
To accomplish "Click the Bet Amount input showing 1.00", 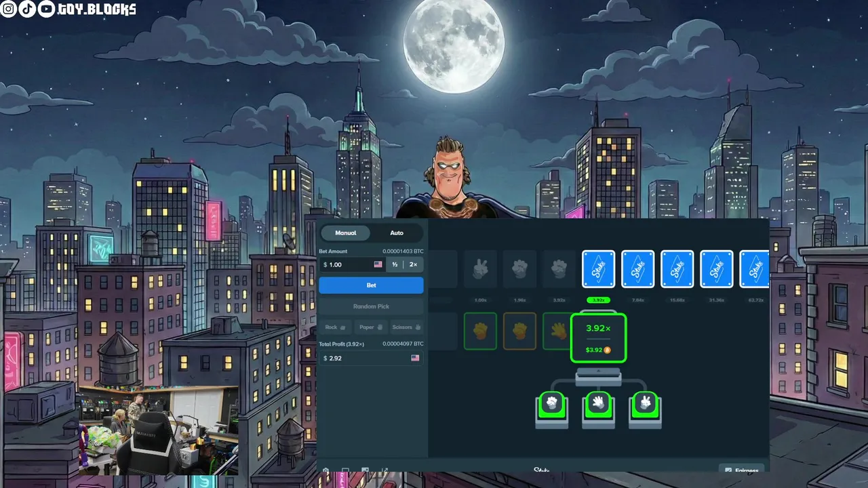I will [x=353, y=264].
